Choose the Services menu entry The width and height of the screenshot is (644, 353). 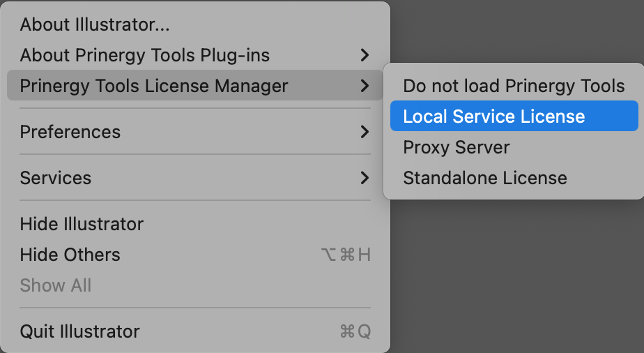point(56,178)
